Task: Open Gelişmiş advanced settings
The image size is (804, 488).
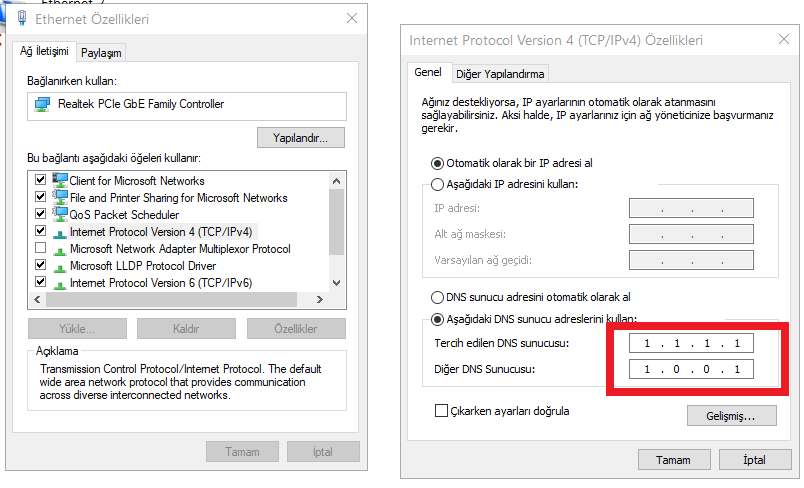Action: [732, 414]
